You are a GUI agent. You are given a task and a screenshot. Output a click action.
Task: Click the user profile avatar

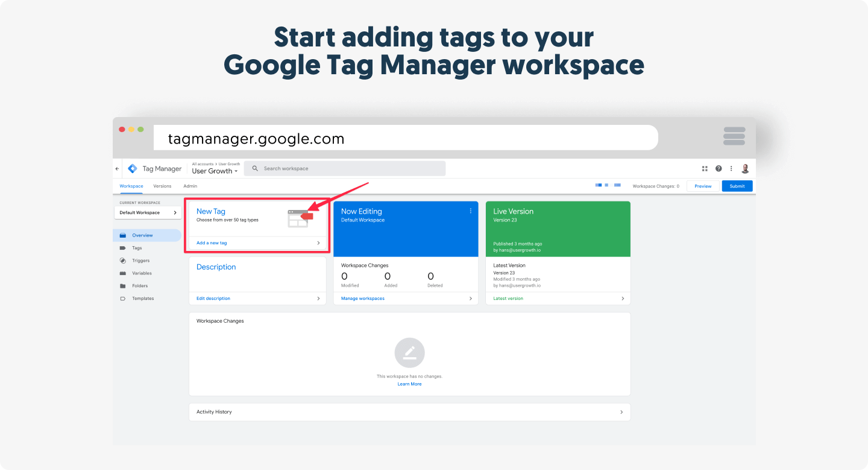[746, 169]
